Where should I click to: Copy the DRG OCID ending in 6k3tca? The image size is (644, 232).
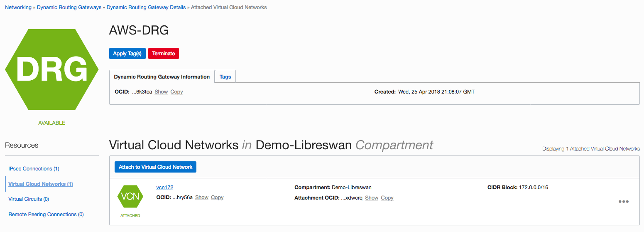click(x=176, y=92)
